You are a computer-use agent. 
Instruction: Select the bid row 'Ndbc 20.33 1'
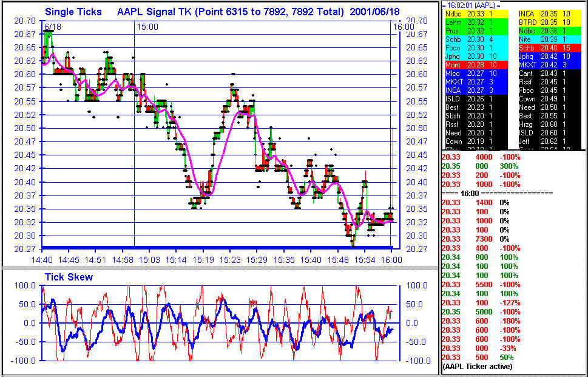pos(475,14)
